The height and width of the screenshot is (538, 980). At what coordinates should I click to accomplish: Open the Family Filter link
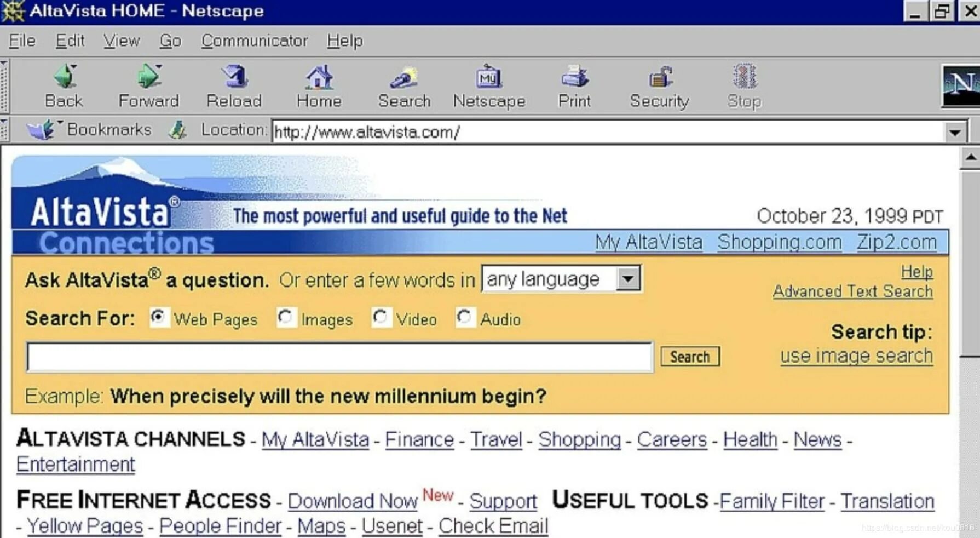pos(772,501)
